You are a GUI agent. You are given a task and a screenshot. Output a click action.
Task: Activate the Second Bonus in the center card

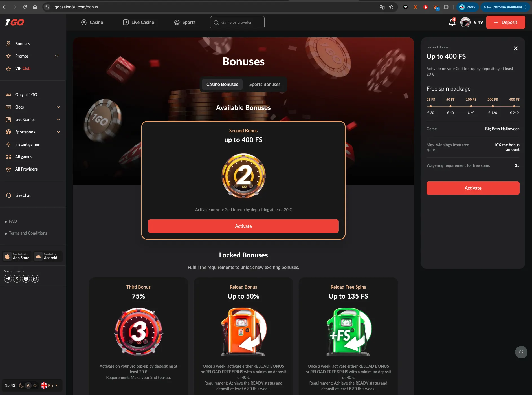click(243, 226)
